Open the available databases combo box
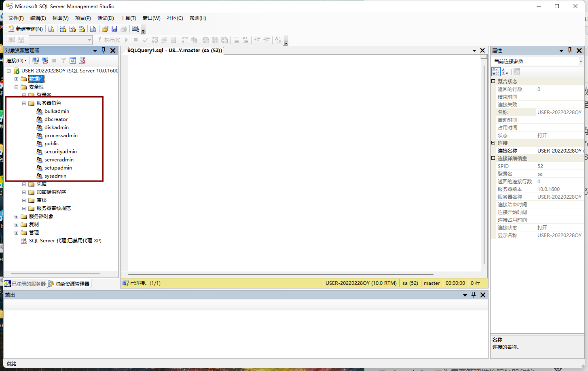 point(61,40)
